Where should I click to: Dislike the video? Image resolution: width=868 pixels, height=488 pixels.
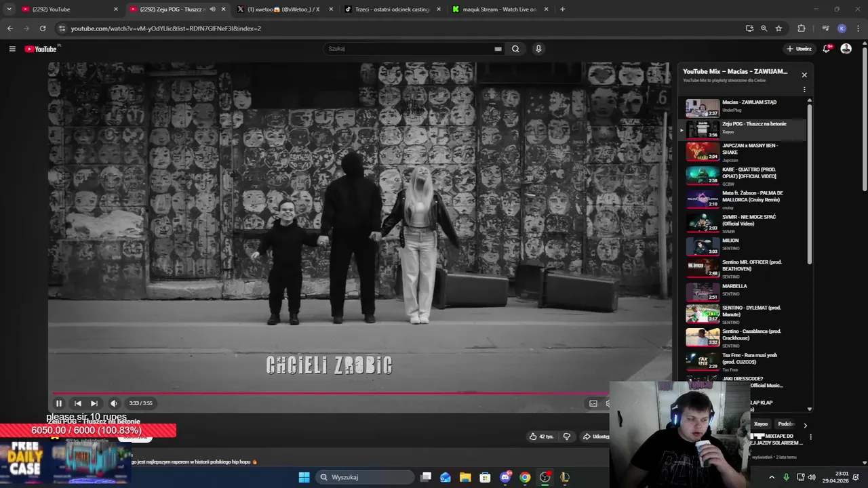pos(567,436)
